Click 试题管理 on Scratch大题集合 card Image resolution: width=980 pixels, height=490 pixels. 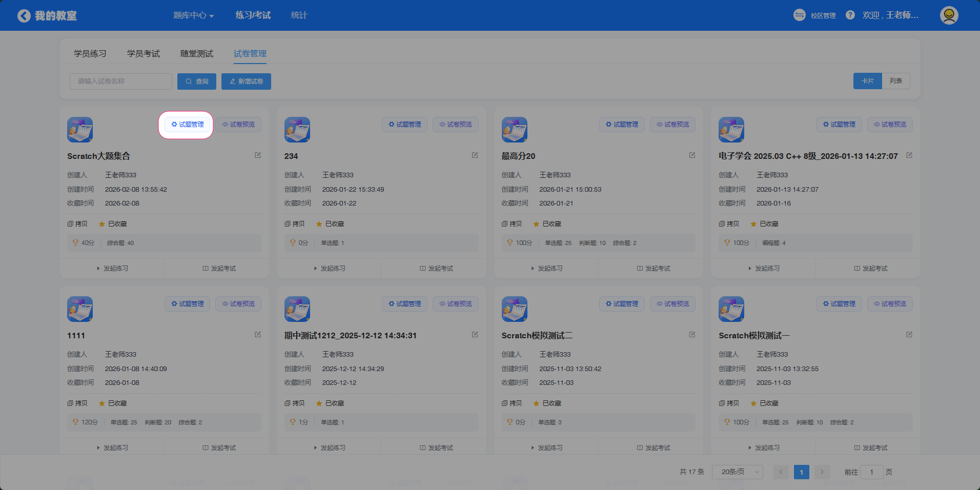pyautogui.click(x=187, y=125)
